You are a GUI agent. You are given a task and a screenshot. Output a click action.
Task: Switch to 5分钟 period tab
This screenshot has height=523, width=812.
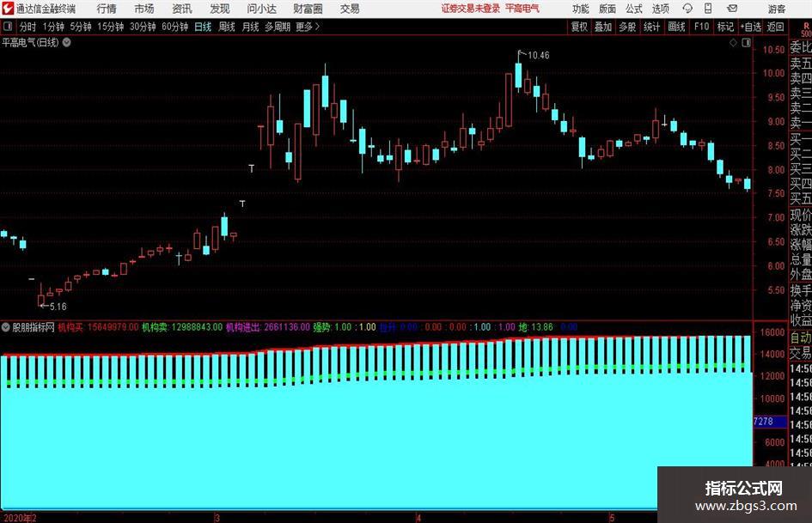tap(81, 27)
